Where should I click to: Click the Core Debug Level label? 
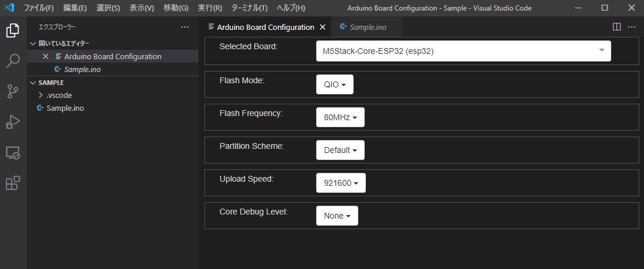[x=254, y=212]
